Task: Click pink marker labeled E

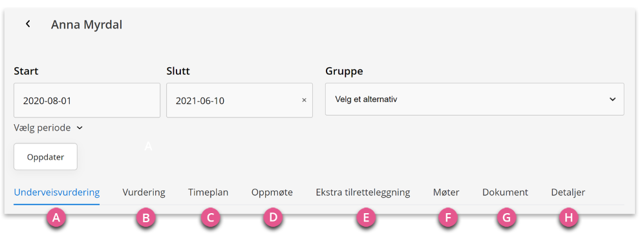Action: point(366,218)
